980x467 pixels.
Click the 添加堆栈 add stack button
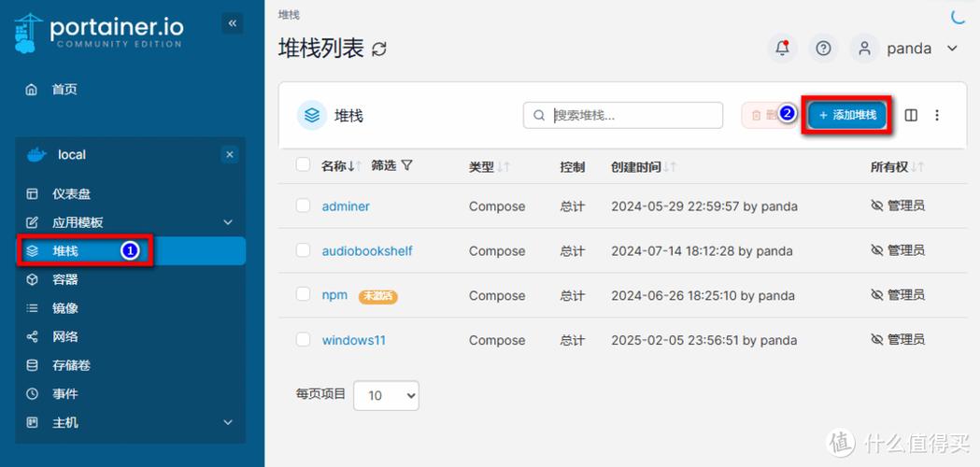847,115
